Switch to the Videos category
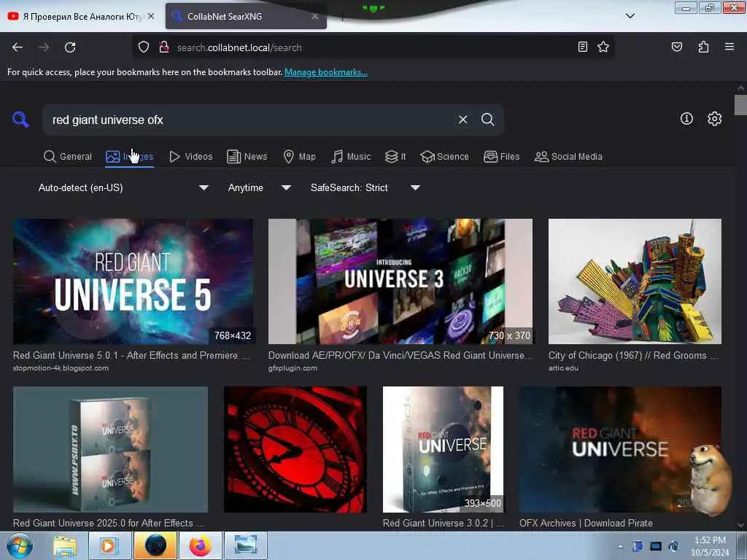Image resolution: width=747 pixels, height=560 pixels. tap(190, 156)
